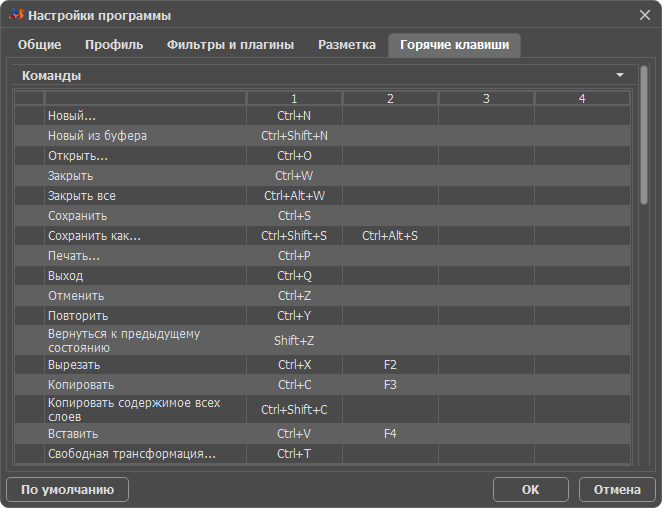The image size is (662, 508).
Task: Go to Фильтры и плагины tab
Action: (230, 45)
